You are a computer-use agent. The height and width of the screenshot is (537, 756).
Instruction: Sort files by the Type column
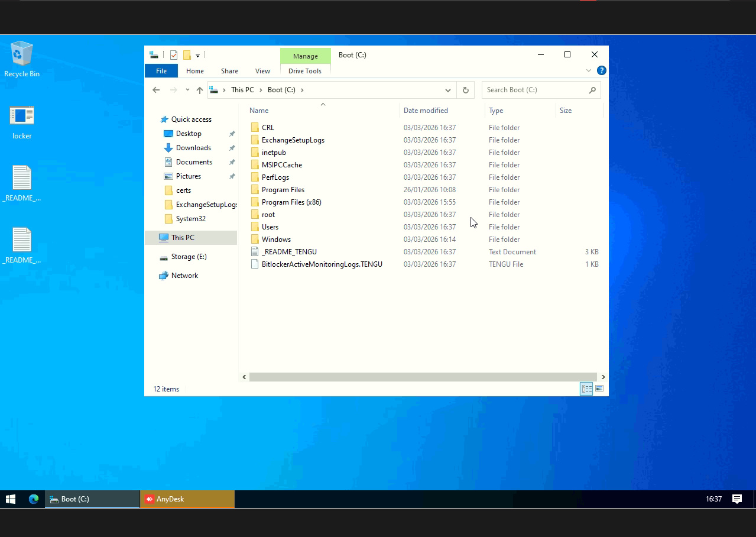tap(496, 111)
